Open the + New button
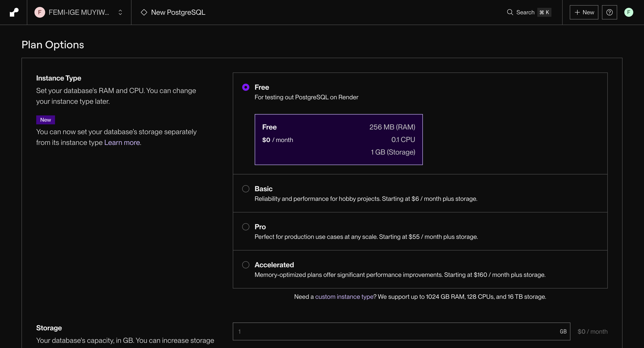The image size is (644, 348). (x=584, y=12)
